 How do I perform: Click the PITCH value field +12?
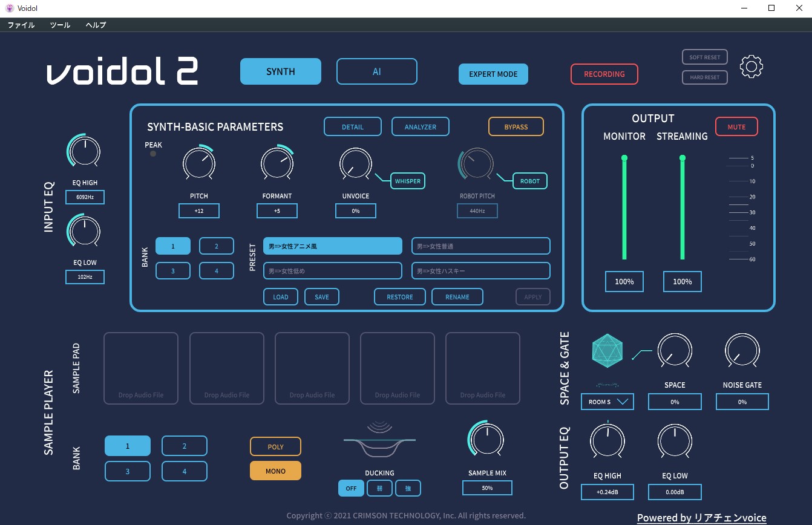click(x=199, y=210)
